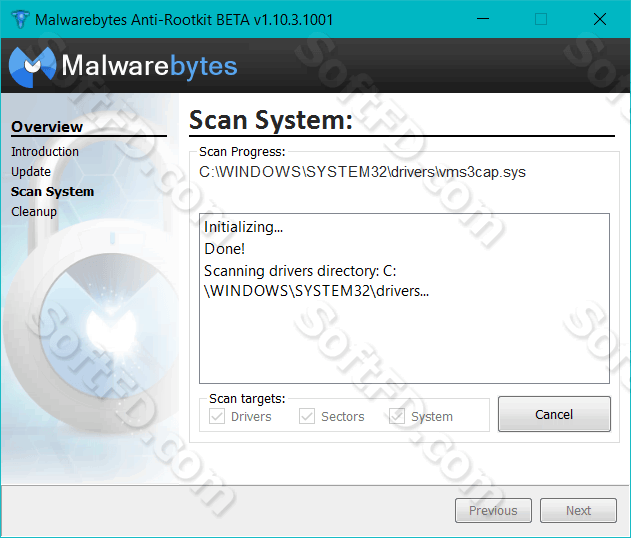Go to the Previous step
The image size is (631, 538).
493,510
